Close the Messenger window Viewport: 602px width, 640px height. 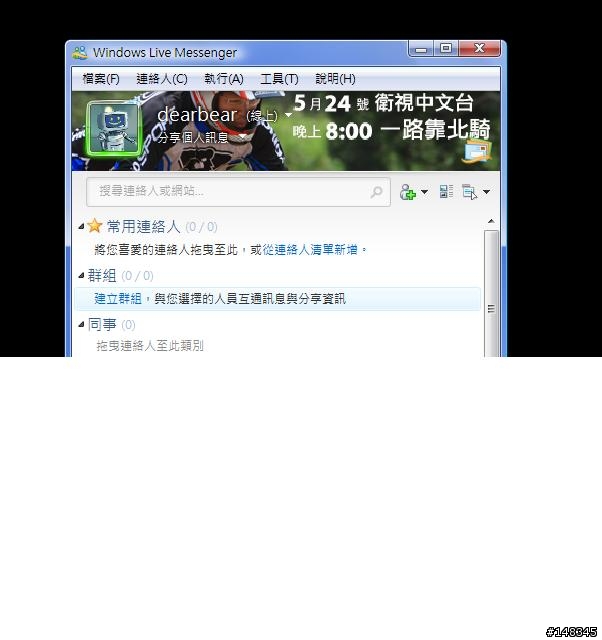point(479,49)
